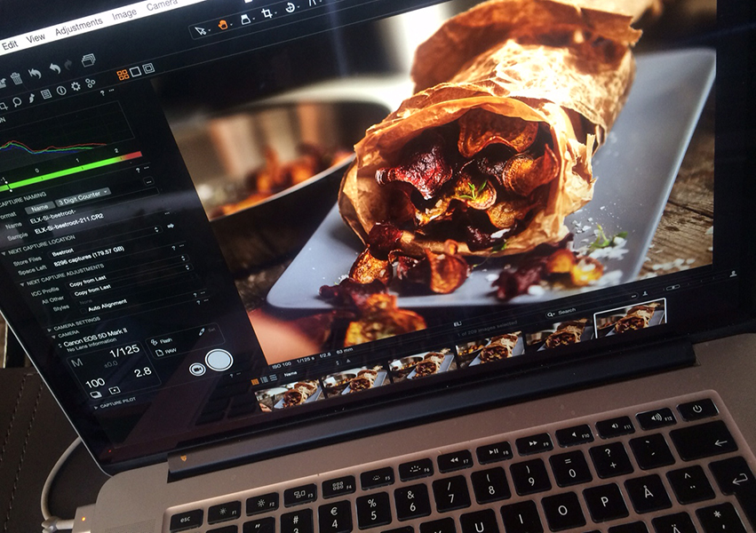Collapse the Next Capture Location section
Image resolution: width=756 pixels, height=533 pixels.
4,253
